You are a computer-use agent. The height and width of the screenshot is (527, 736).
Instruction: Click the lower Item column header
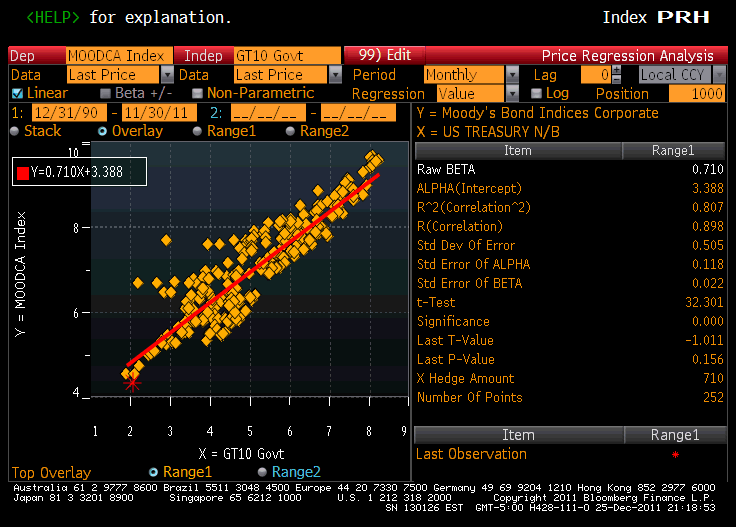pyautogui.click(x=519, y=435)
